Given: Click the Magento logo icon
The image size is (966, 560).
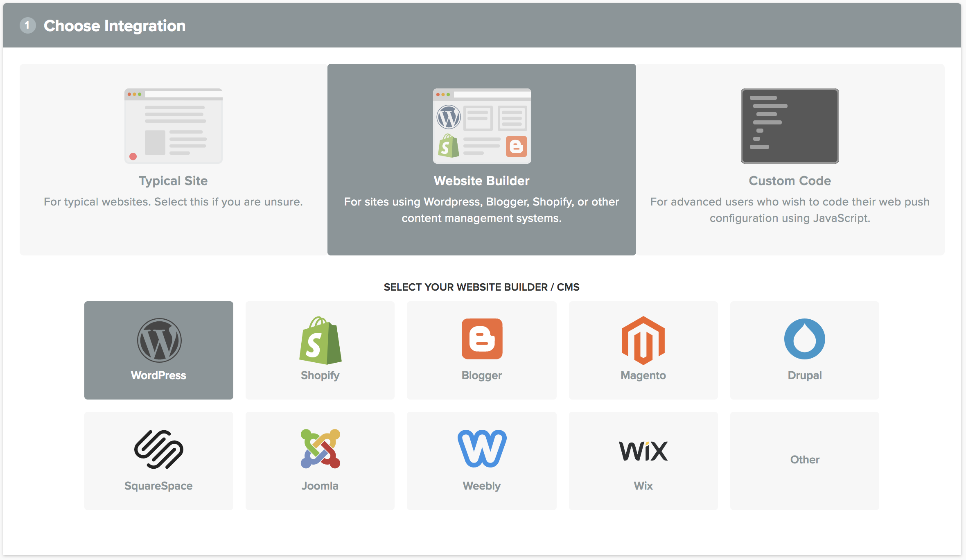Looking at the screenshot, I should tap(643, 340).
